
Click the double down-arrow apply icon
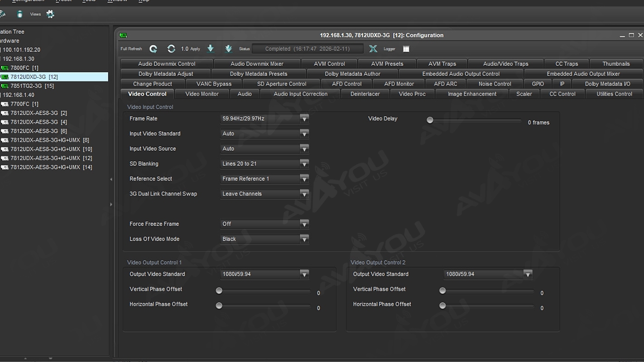coord(228,49)
